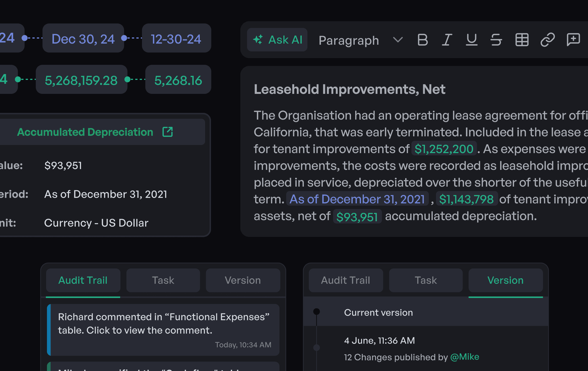Select the Version tab in right panel
588x371 pixels.
pos(506,280)
